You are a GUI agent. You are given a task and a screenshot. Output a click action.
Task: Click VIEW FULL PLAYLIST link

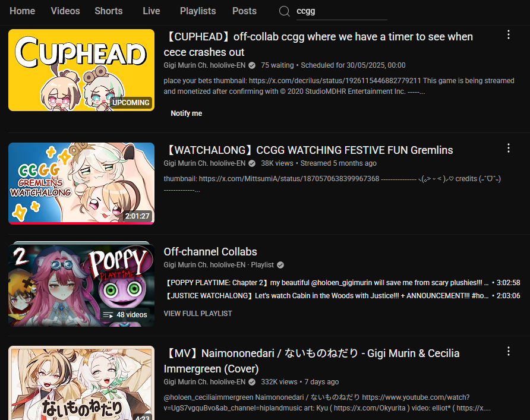coord(198,314)
